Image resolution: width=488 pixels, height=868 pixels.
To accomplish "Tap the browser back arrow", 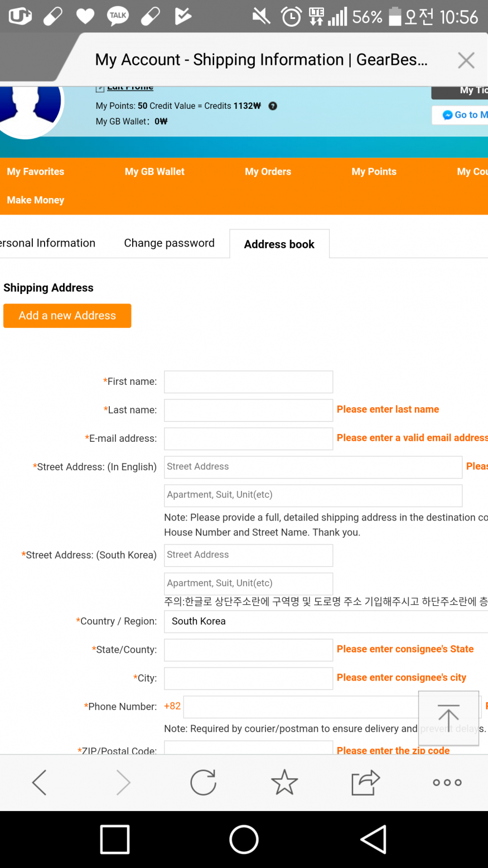I will (x=39, y=782).
